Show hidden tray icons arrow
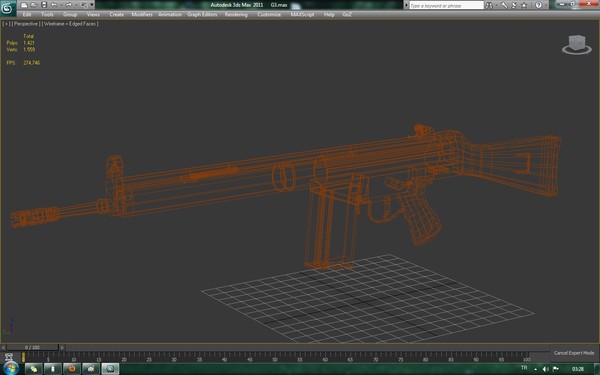 click(x=535, y=369)
